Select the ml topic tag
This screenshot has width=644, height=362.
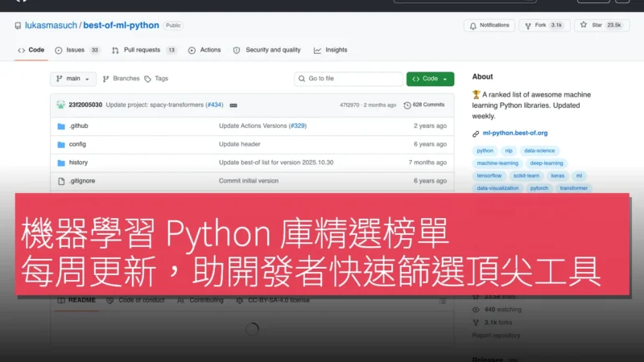point(579,176)
